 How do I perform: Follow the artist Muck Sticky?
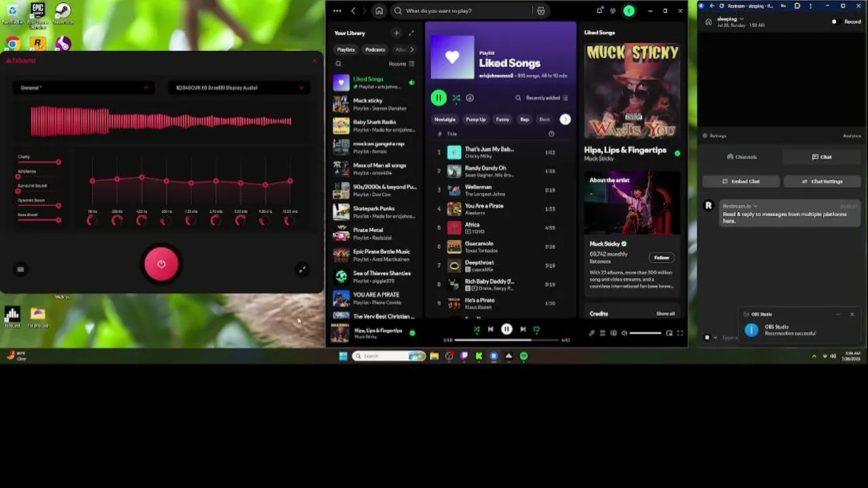click(661, 258)
